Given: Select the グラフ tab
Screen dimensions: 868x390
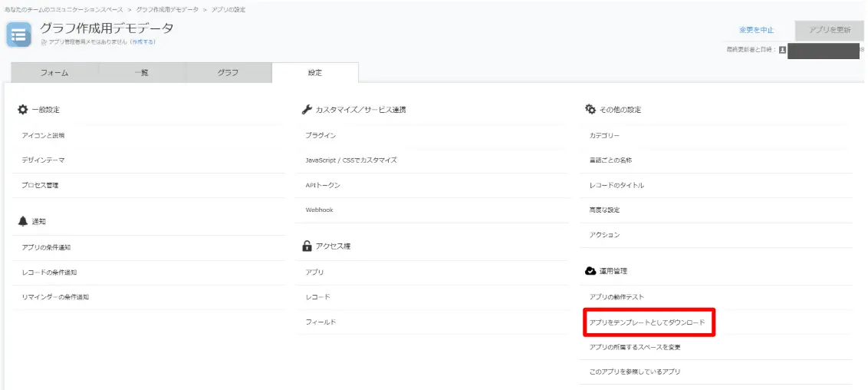Looking at the screenshot, I should [229, 73].
